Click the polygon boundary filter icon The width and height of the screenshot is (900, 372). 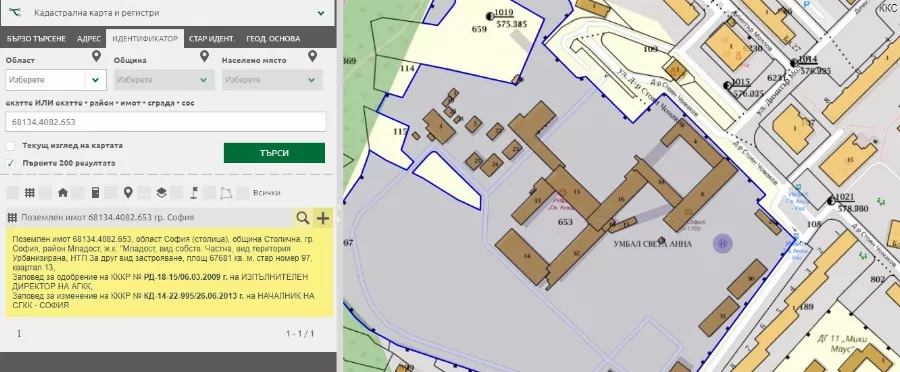point(227,193)
